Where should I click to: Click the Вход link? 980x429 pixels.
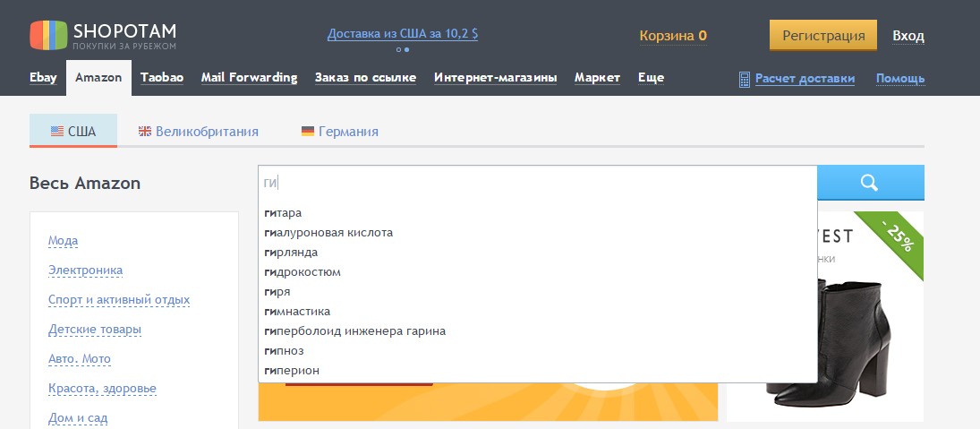click(908, 36)
